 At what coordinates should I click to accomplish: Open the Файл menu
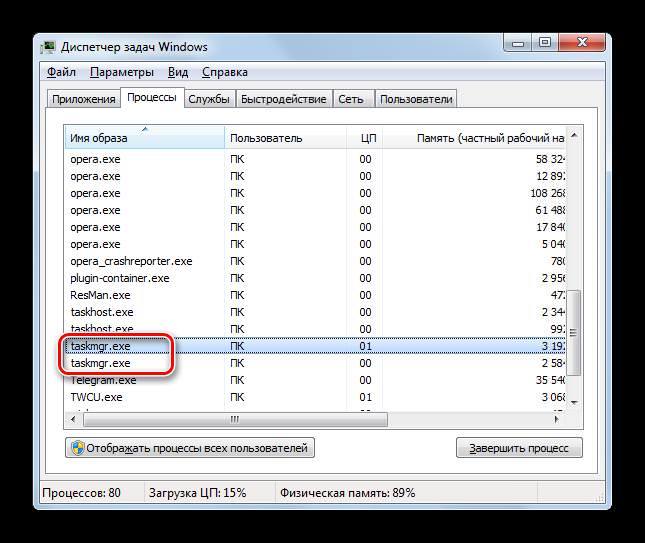click(61, 72)
